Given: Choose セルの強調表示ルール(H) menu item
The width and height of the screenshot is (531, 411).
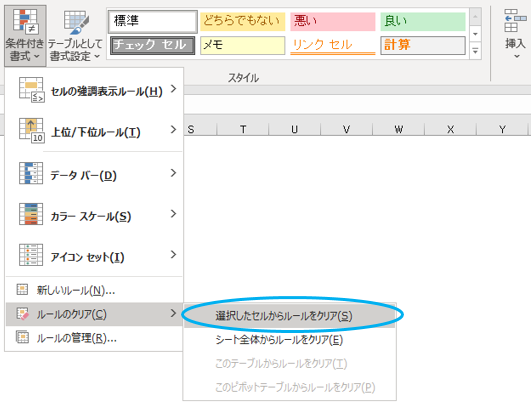Looking at the screenshot, I should pos(94,90).
